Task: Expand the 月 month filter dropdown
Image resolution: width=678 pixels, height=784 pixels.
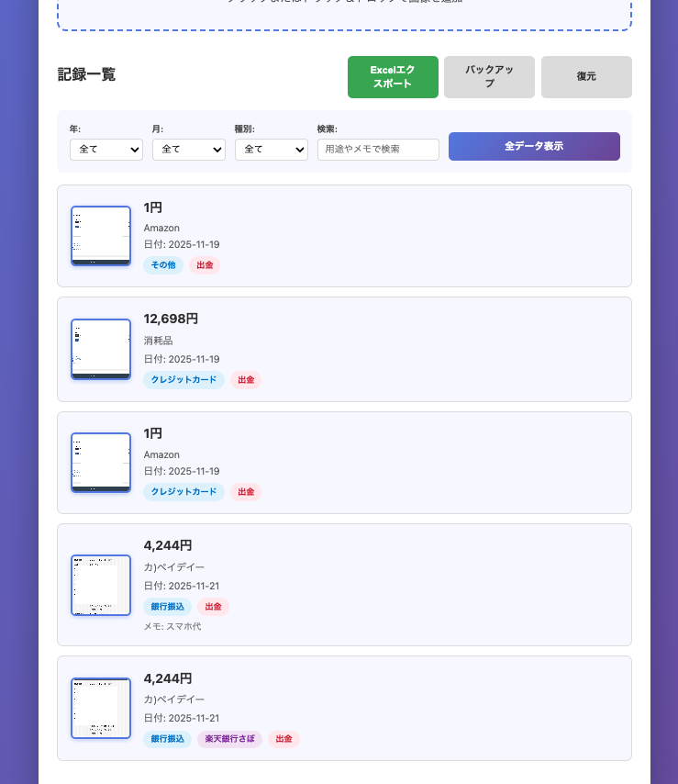Action: (189, 149)
